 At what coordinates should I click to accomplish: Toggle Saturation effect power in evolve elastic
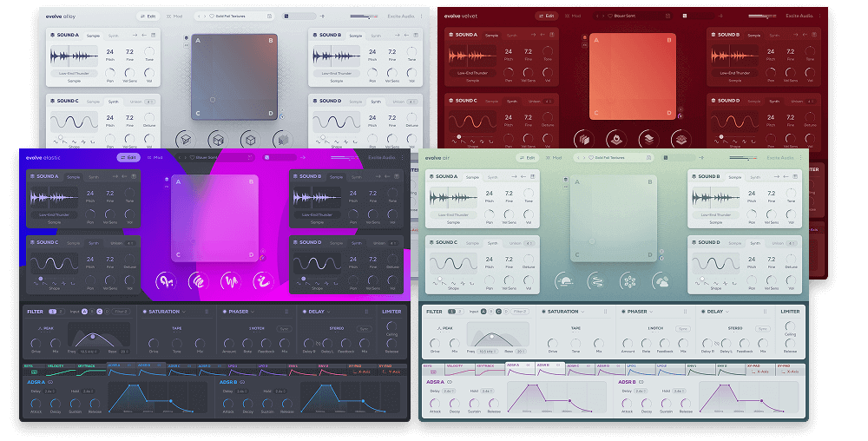click(144, 311)
